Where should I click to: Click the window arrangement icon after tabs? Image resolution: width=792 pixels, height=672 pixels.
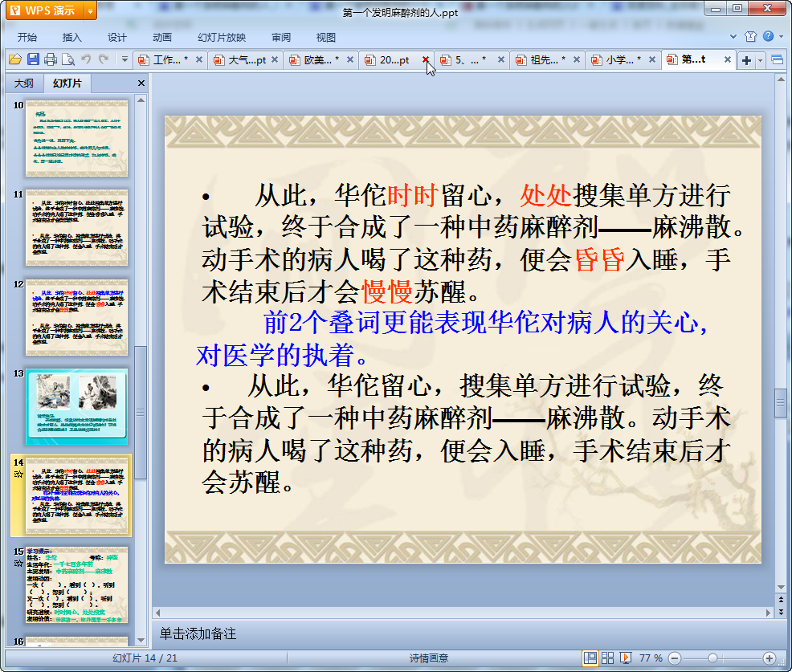click(x=778, y=60)
